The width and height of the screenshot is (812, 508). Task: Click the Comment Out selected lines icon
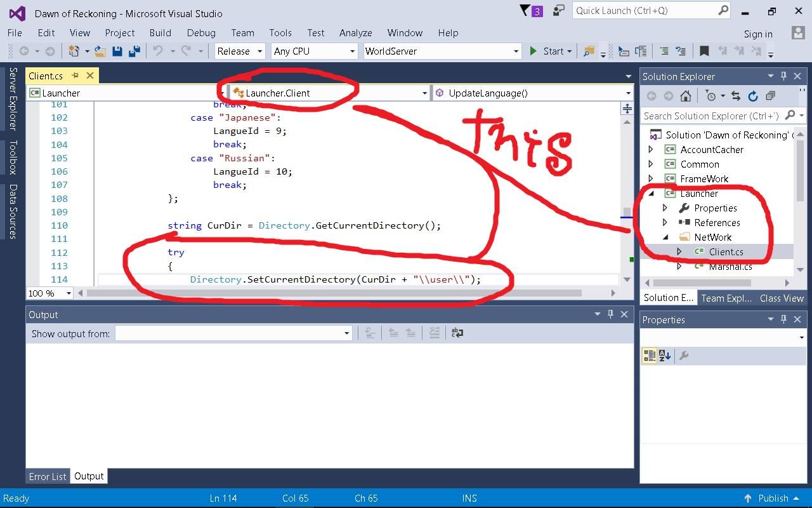[x=664, y=51]
